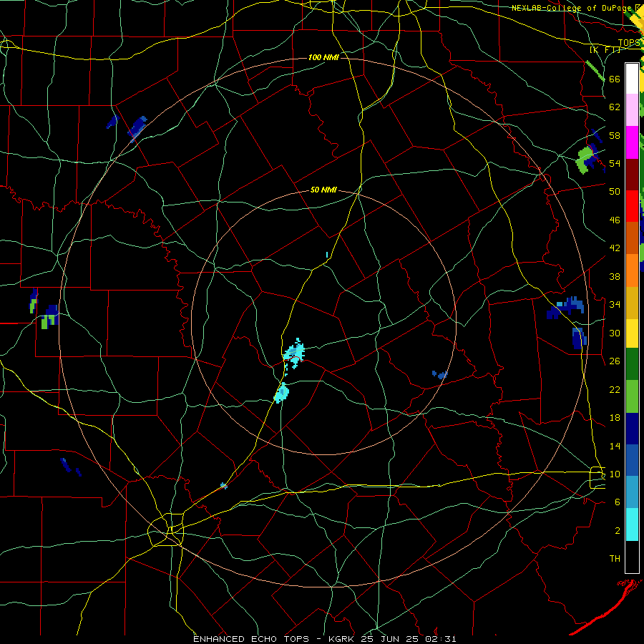Click the "ENHANCED ECHO TOPS" product title

[x=251, y=639]
